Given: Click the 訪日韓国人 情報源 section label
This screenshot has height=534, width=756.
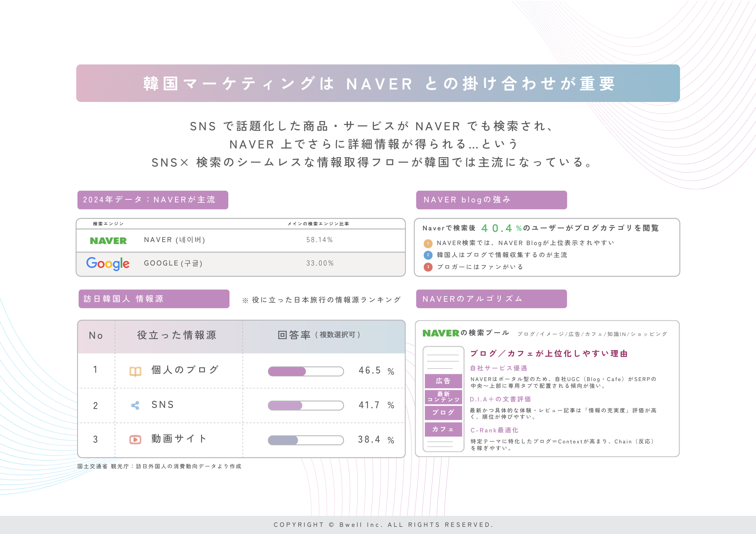Looking at the screenshot, I should [154, 299].
